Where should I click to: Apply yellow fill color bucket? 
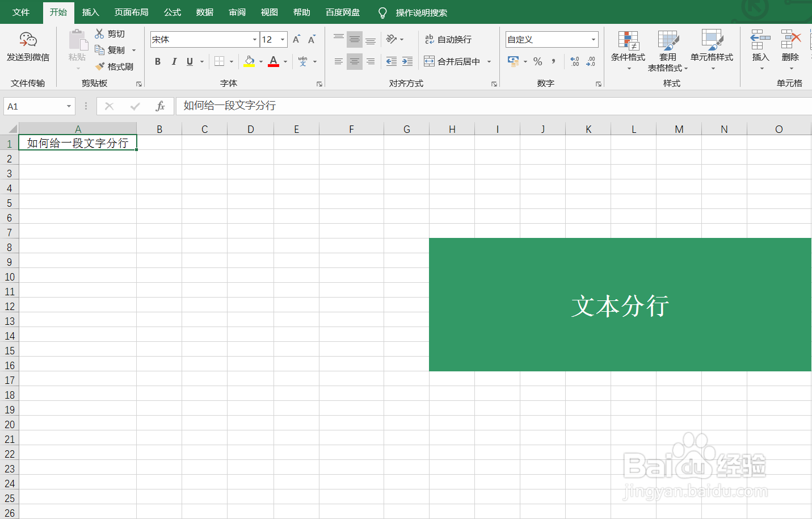tap(249, 61)
